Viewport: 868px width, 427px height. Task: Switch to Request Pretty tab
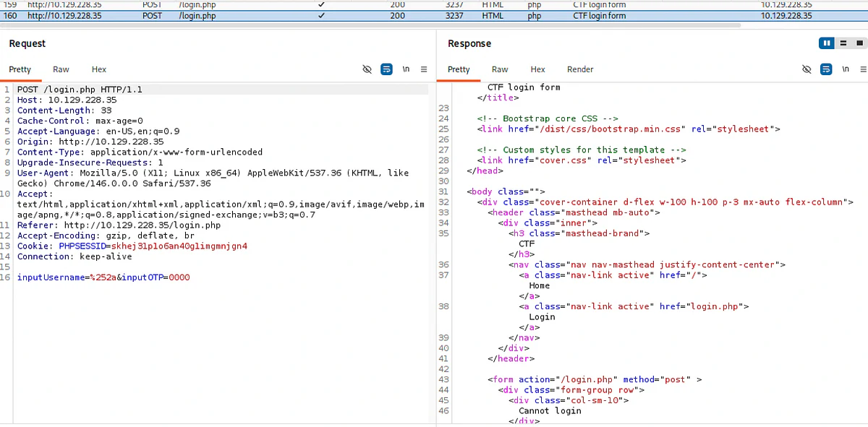pyautogui.click(x=20, y=69)
